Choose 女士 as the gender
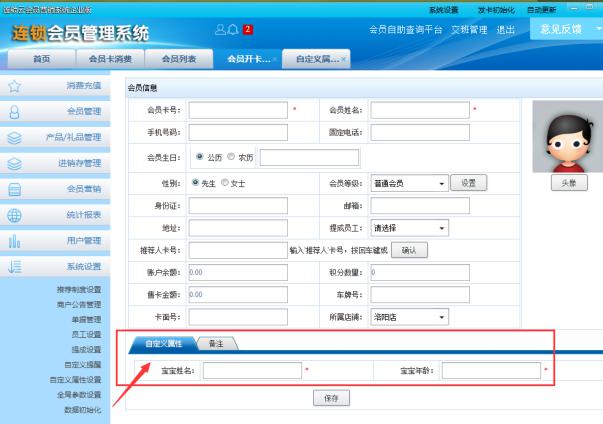The width and height of the screenshot is (603, 424). pyautogui.click(x=225, y=183)
